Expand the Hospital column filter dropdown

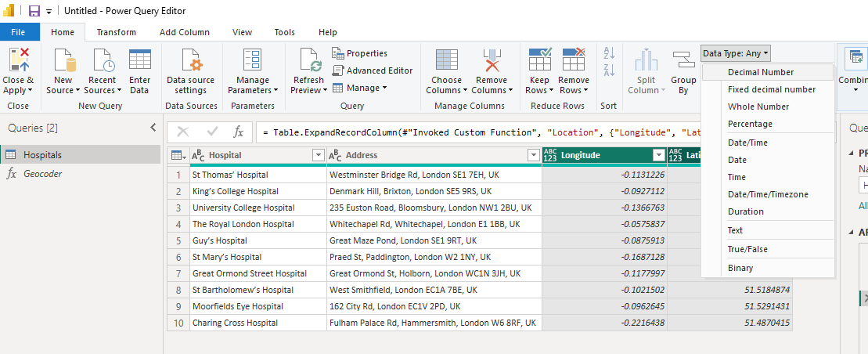pyautogui.click(x=318, y=155)
